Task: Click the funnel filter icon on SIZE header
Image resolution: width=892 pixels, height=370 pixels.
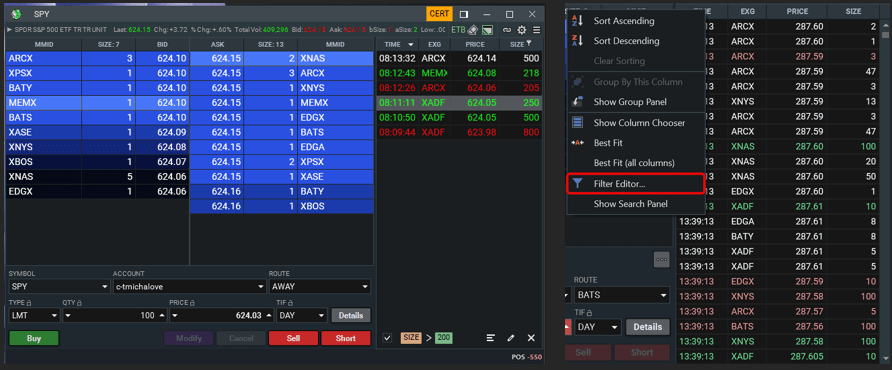Action: pos(529,44)
